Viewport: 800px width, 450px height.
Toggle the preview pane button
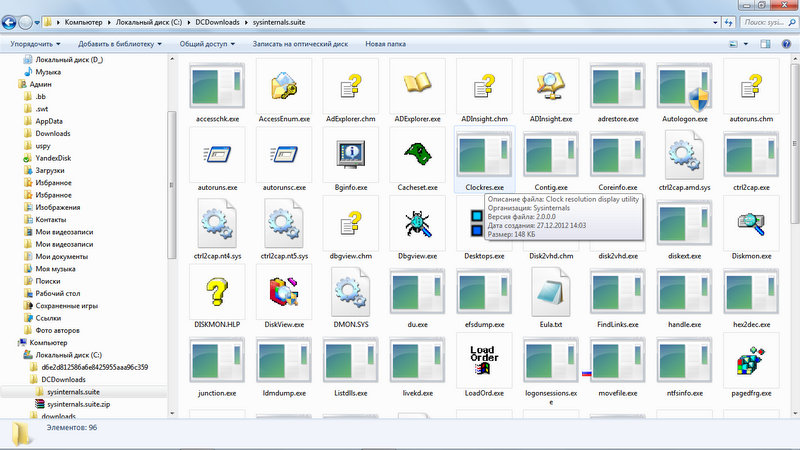click(765, 44)
